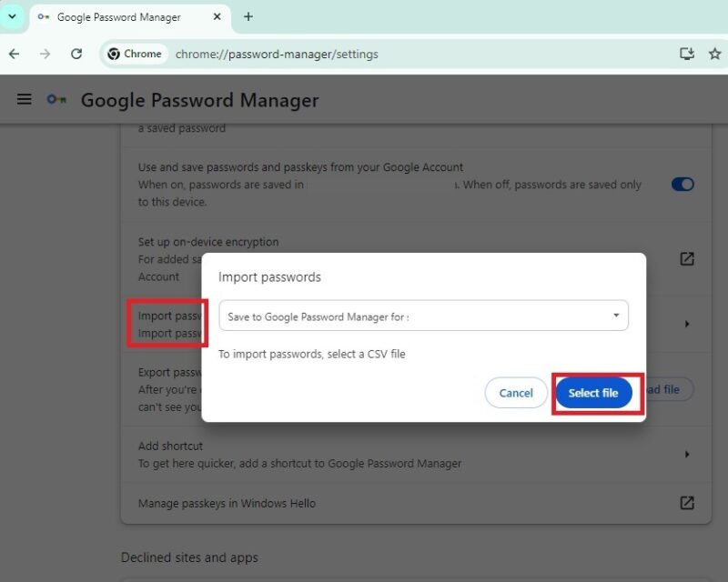
Task: Switch to the Google Password Manager tab
Action: coord(118,16)
